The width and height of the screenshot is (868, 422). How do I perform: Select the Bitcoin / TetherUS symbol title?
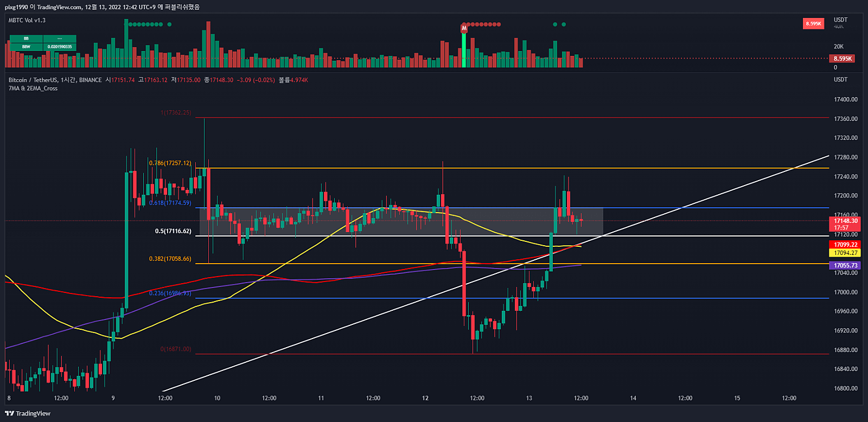[x=33, y=80]
